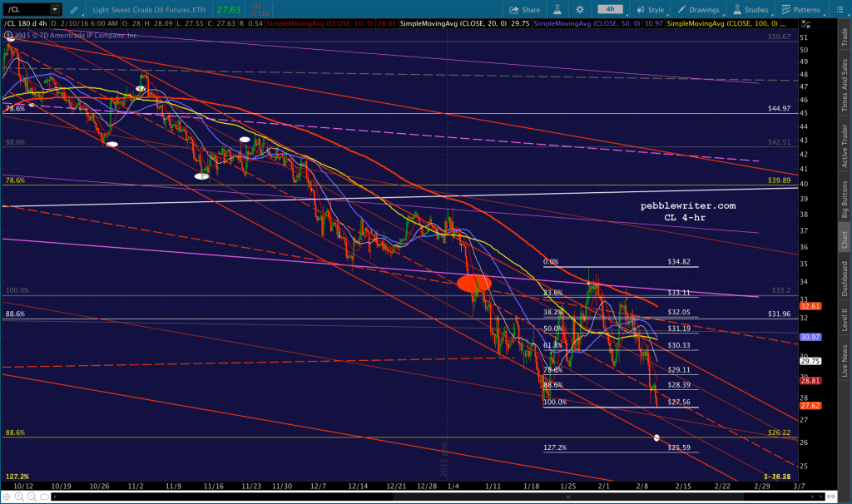
Task: Open the Times And Sales sidebar tab
Action: (x=845, y=86)
